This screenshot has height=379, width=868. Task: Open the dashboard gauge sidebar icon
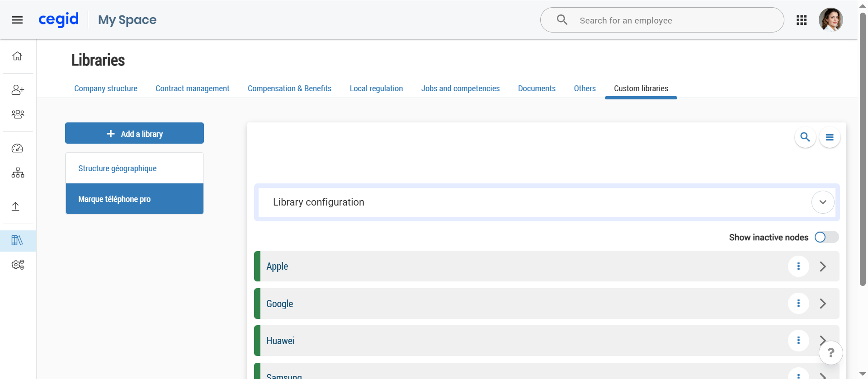click(x=18, y=148)
